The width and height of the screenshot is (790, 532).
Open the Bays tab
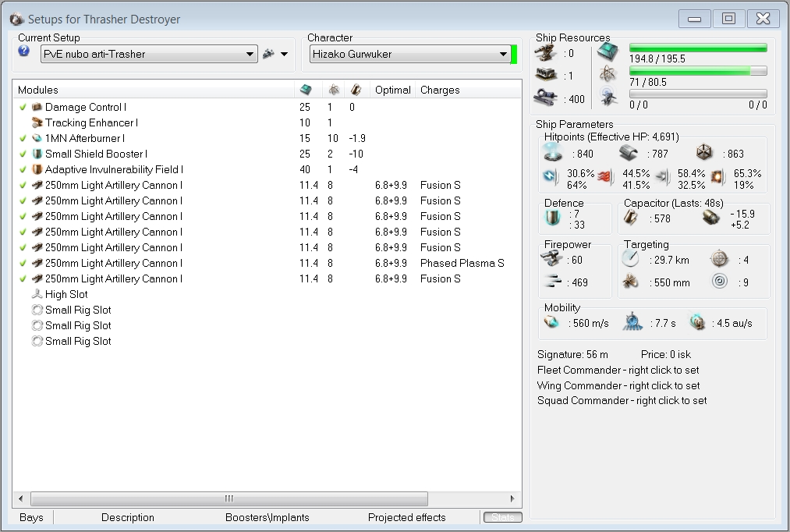32,517
